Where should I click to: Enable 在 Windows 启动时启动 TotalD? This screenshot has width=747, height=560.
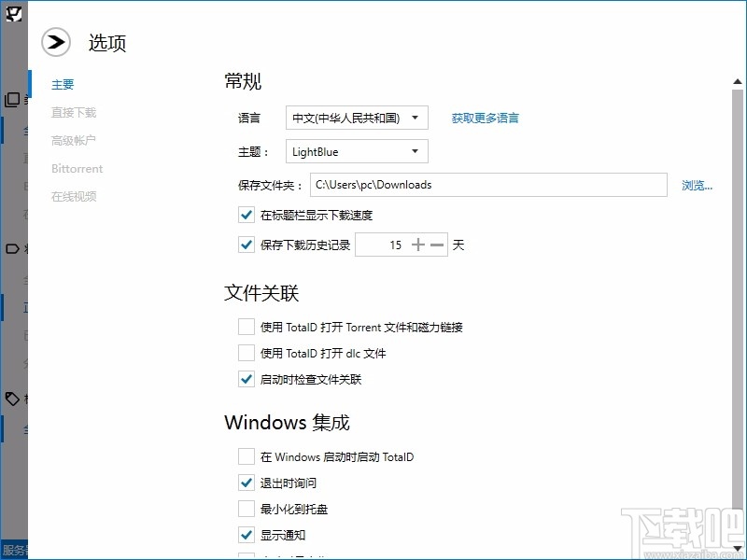click(x=246, y=456)
